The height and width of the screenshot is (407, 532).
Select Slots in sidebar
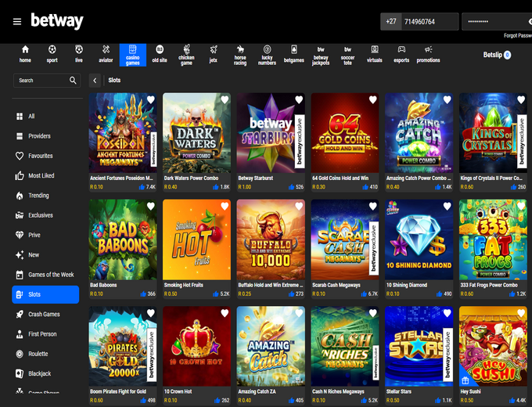[x=45, y=294]
